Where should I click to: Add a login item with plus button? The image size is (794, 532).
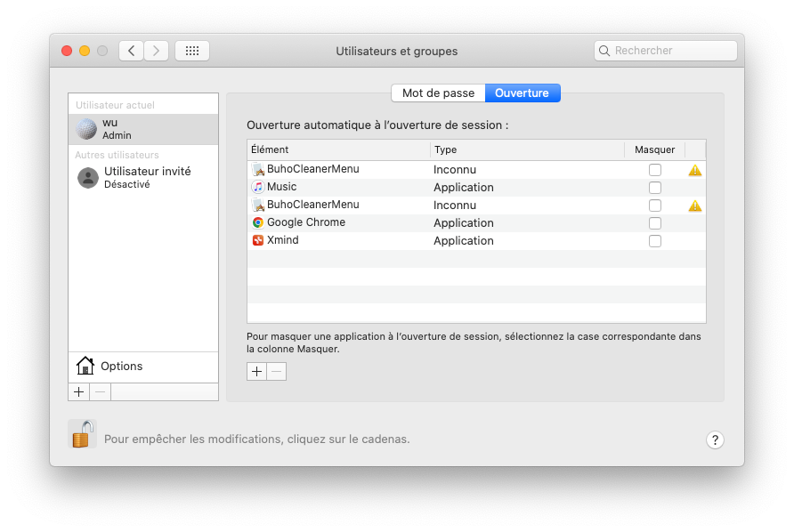[256, 372]
